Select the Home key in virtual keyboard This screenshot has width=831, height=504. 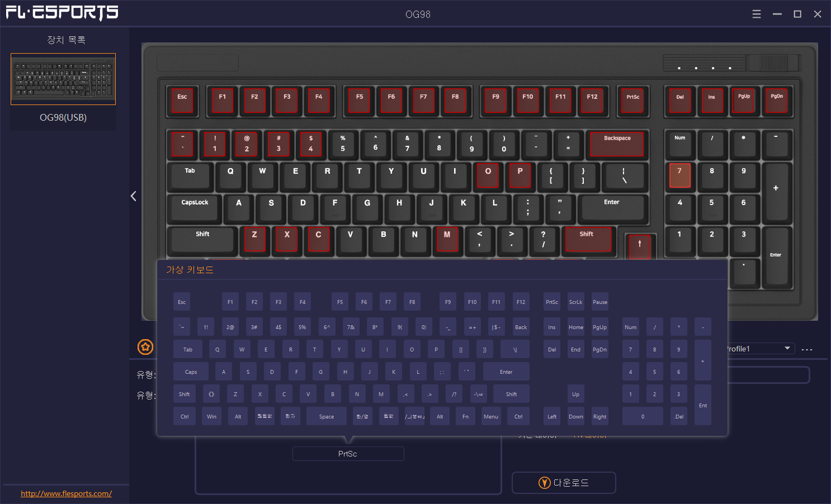pyautogui.click(x=575, y=327)
